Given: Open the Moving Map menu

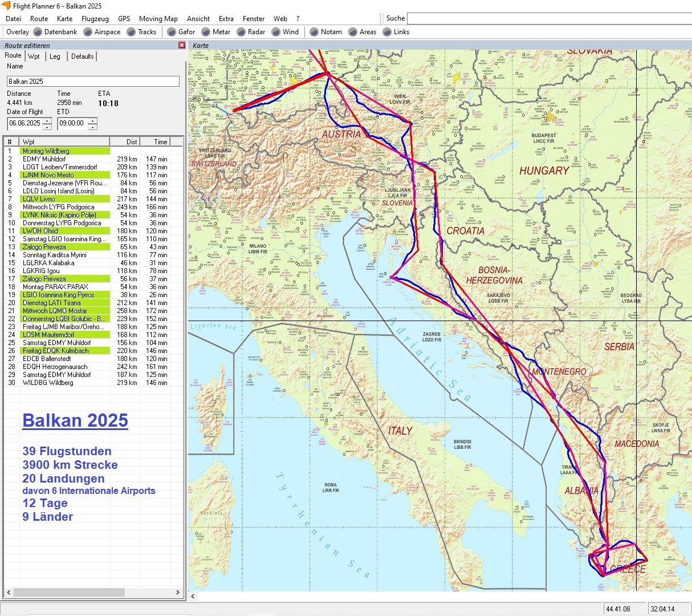Looking at the screenshot, I should pyautogui.click(x=158, y=18).
